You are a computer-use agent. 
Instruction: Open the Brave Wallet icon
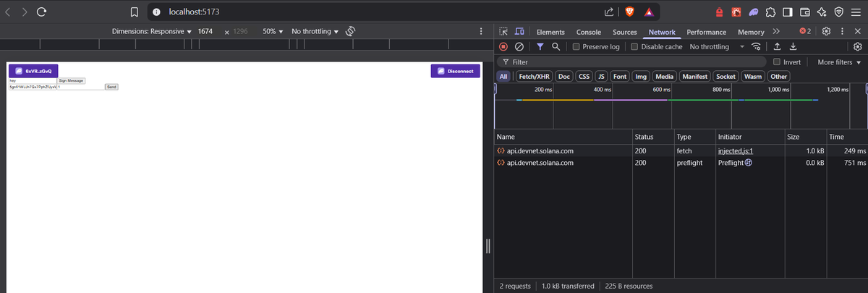(x=804, y=12)
